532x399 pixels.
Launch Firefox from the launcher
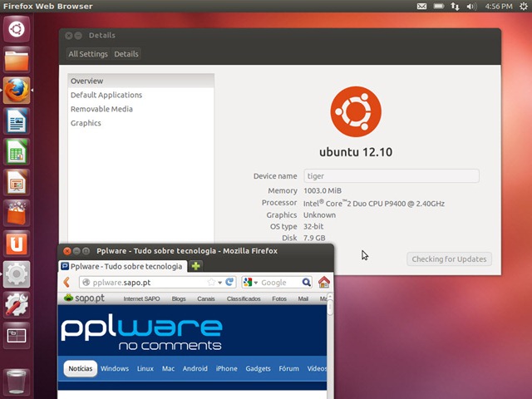point(17,91)
